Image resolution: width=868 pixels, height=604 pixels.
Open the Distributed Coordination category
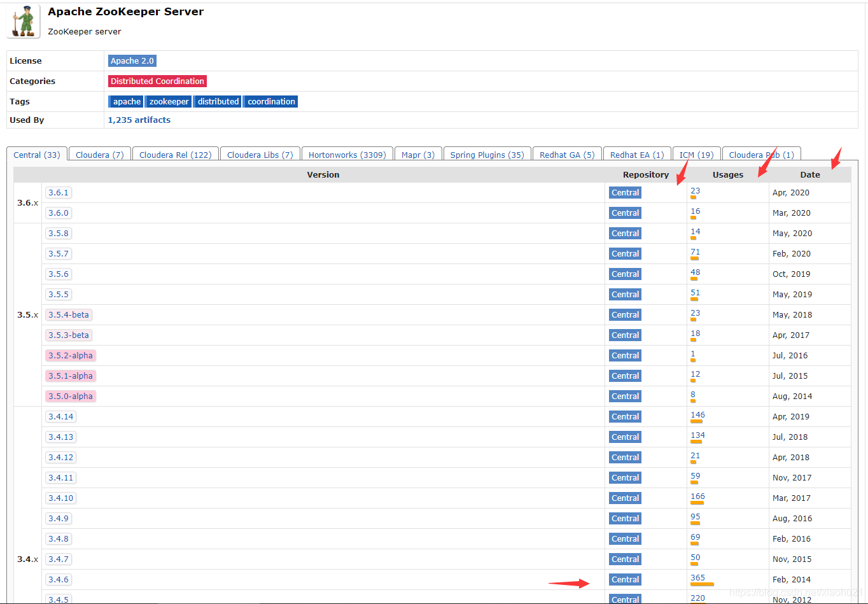coord(157,81)
